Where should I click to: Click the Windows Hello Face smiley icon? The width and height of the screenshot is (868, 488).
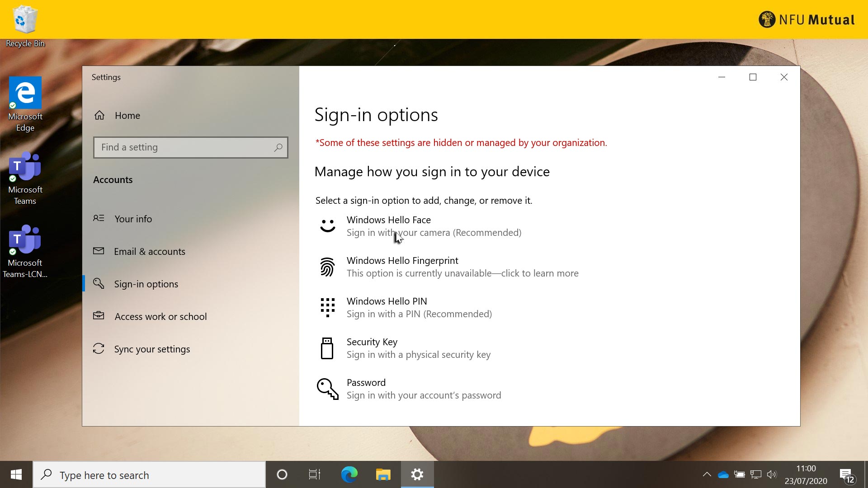click(x=327, y=225)
